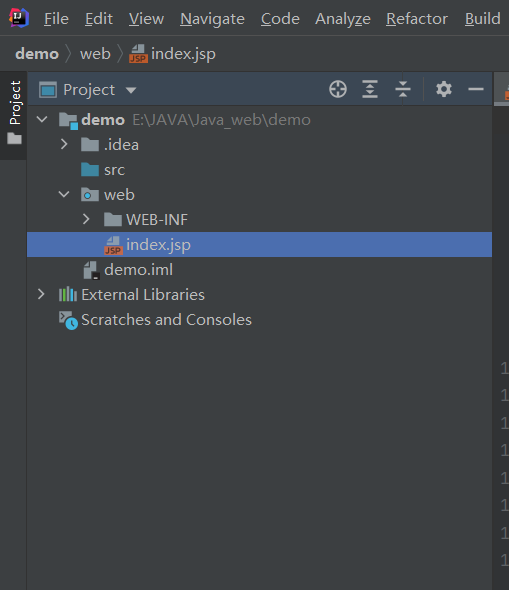Toggle the vertical Project sidebar tab
Viewport: 509px width, 590px height.
coord(14,113)
